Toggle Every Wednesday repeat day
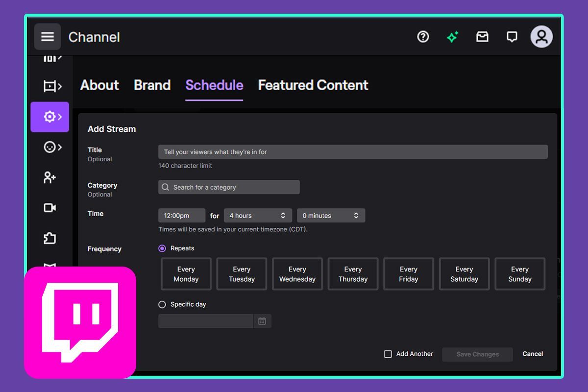 (x=297, y=274)
